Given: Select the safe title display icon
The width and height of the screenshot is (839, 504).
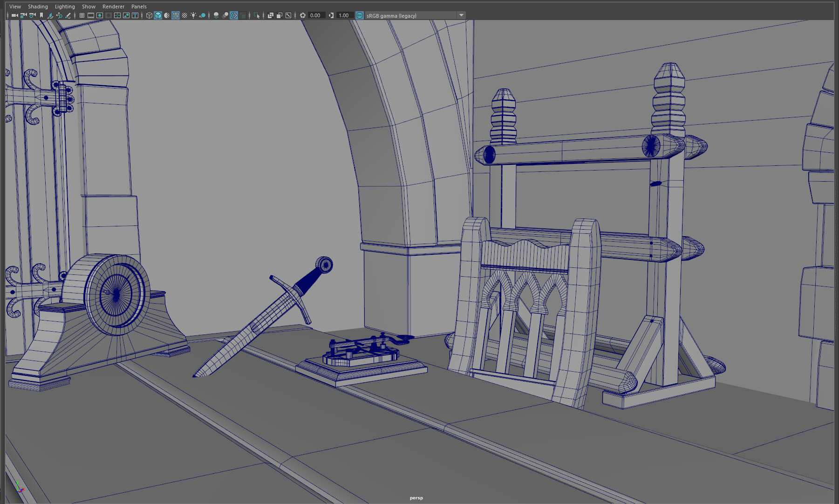Looking at the screenshot, I should click(x=134, y=15).
